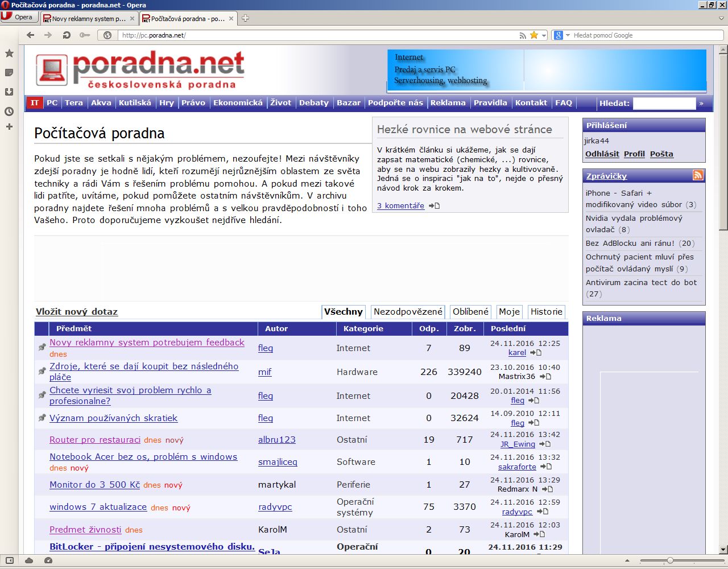
Task: Click the Internet hosting banner ad
Action: point(547,71)
